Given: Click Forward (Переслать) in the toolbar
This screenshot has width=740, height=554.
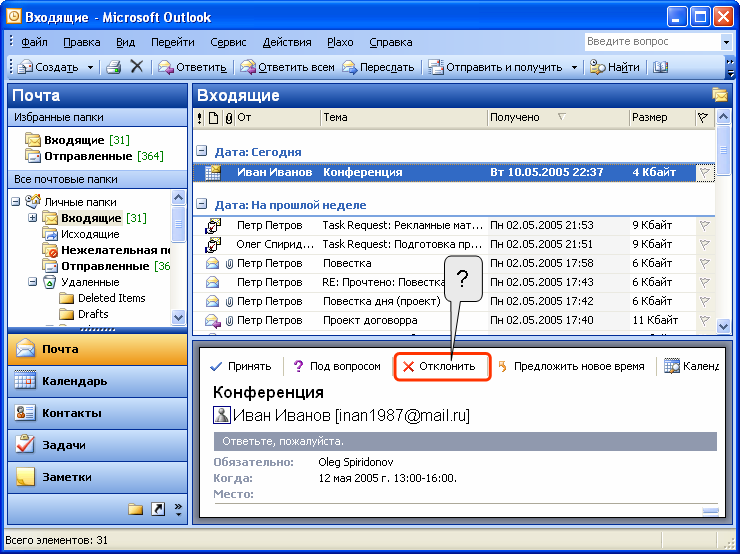Looking at the screenshot, I should pos(378,67).
